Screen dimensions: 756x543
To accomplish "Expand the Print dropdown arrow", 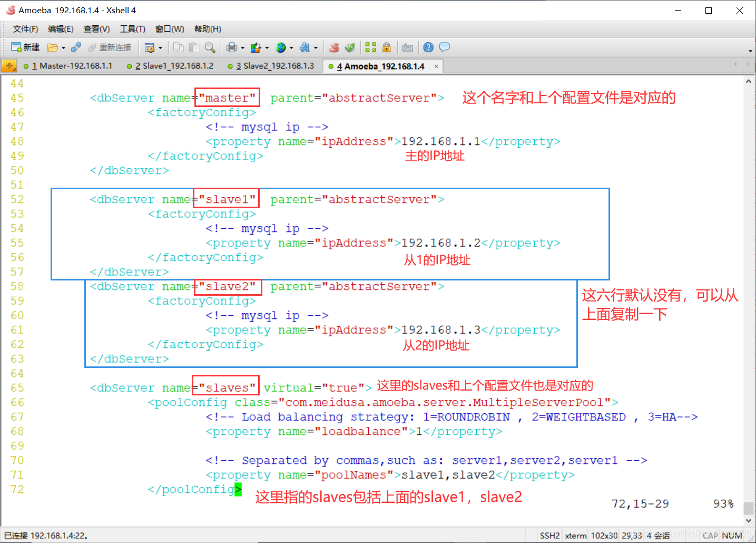I will click(x=242, y=47).
